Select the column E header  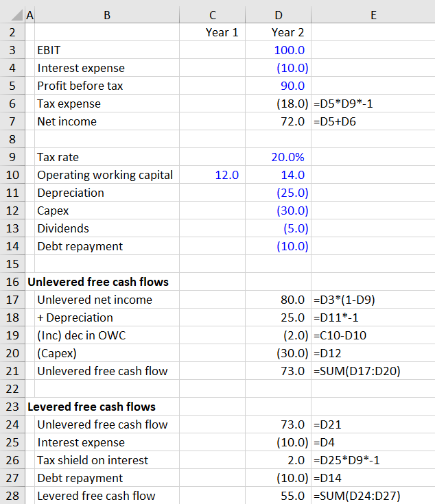tap(373, 14)
